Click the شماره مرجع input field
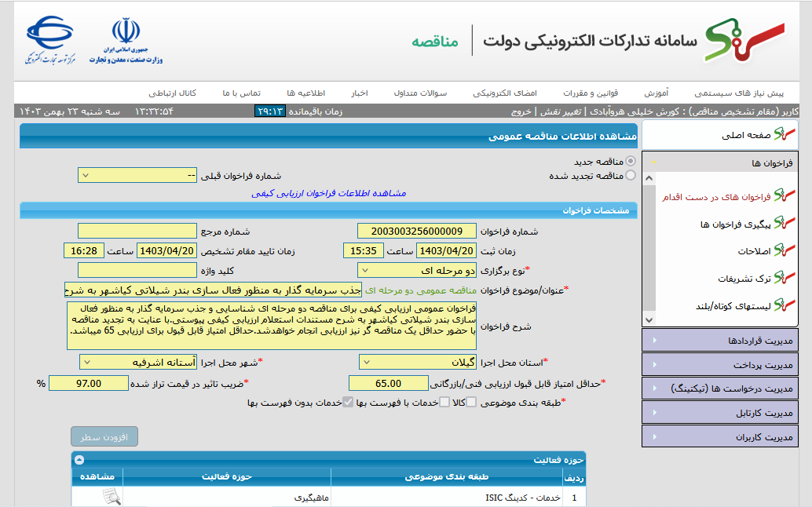812x507 pixels. click(137, 231)
